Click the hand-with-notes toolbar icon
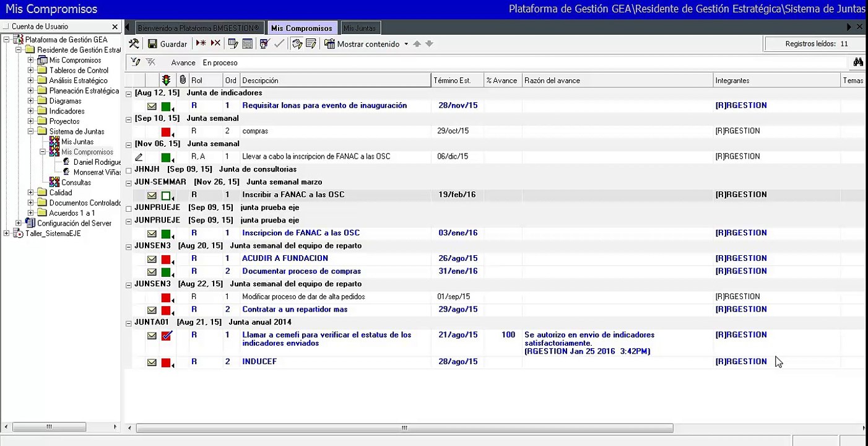The width and height of the screenshot is (868, 446). (297, 44)
